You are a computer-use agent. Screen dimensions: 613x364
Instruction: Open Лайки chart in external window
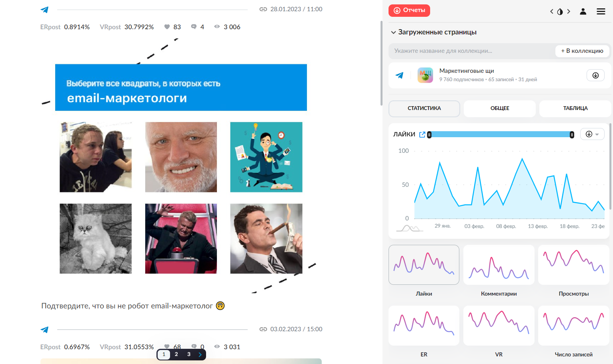(x=422, y=134)
